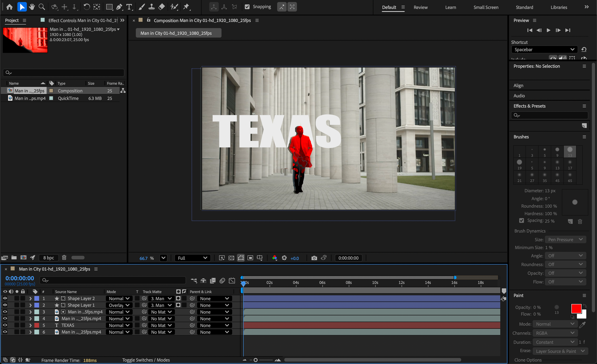Choose the Hand tool
Image resolution: width=597 pixels, height=364 pixels.
tap(32, 7)
